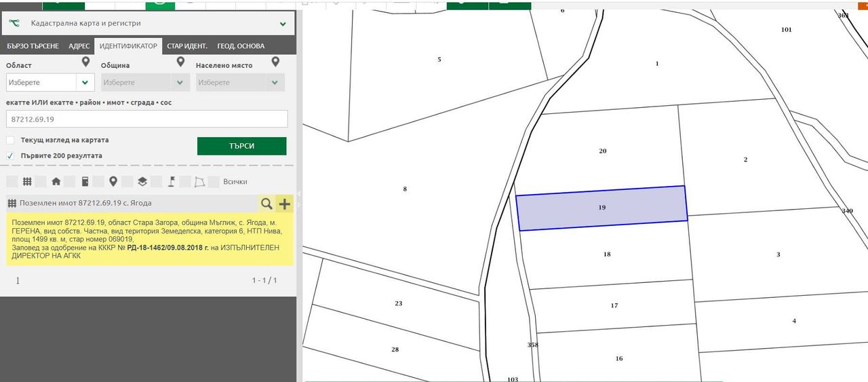Click parcel 17 on the map
Image resolution: width=868 pixels, height=382 pixels.
tap(614, 305)
